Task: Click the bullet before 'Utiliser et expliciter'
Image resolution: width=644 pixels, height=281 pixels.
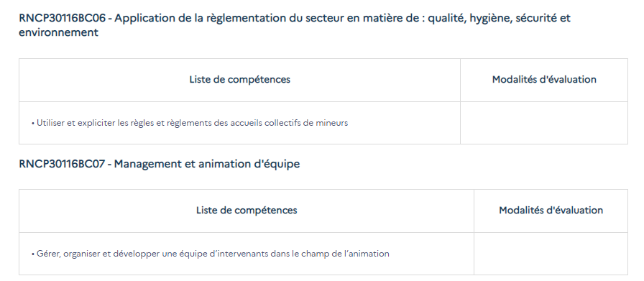Action: tap(33, 123)
